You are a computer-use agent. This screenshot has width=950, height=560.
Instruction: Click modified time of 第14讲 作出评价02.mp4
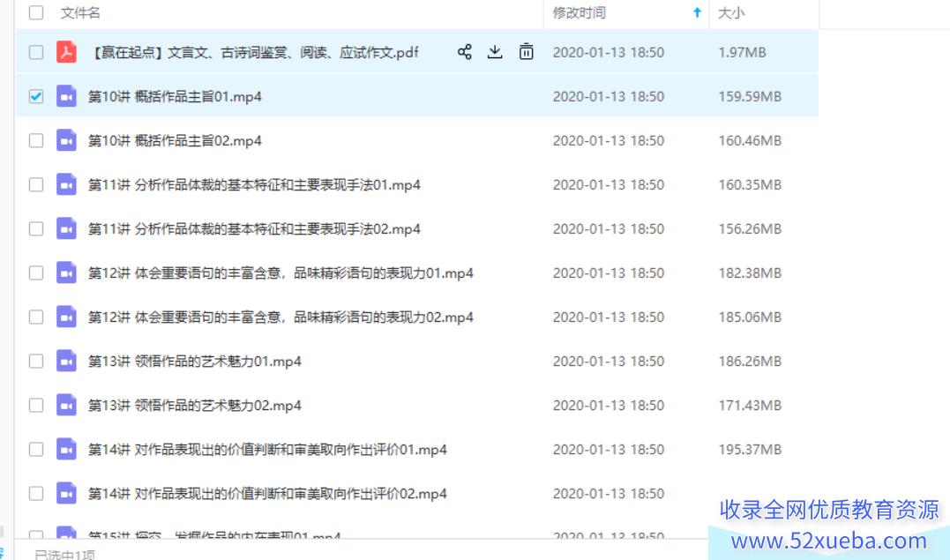click(x=609, y=495)
